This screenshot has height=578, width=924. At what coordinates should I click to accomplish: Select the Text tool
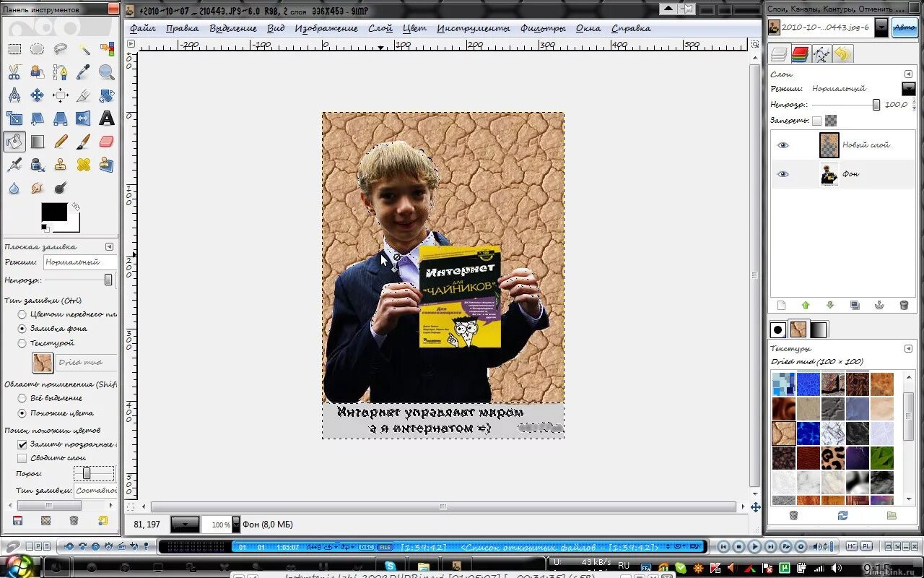point(107,118)
